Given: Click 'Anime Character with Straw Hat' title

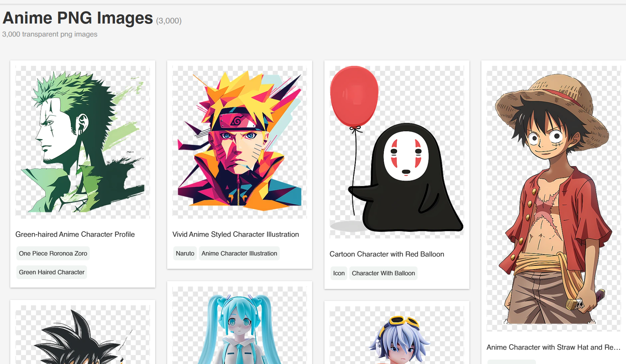Looking at the screenshot, I should (553, 347).
